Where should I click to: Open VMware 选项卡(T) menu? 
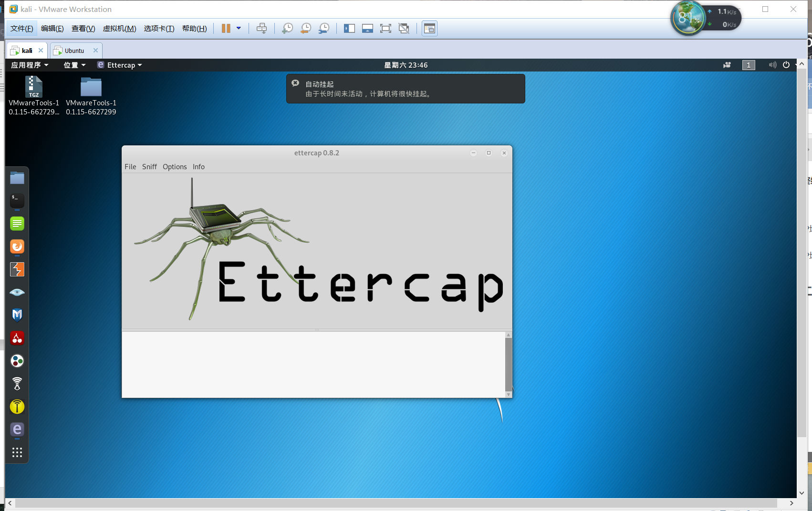click(159, 28)
